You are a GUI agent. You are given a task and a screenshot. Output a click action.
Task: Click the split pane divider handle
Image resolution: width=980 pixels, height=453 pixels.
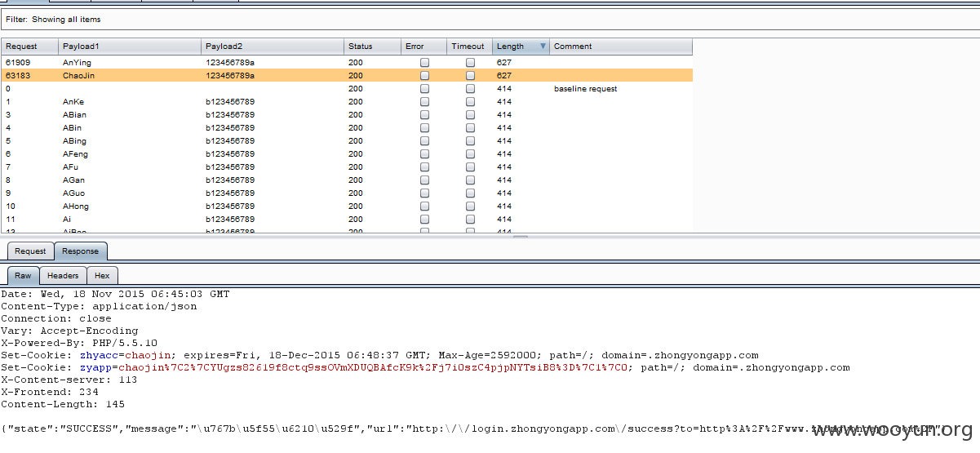coord(520,237)
